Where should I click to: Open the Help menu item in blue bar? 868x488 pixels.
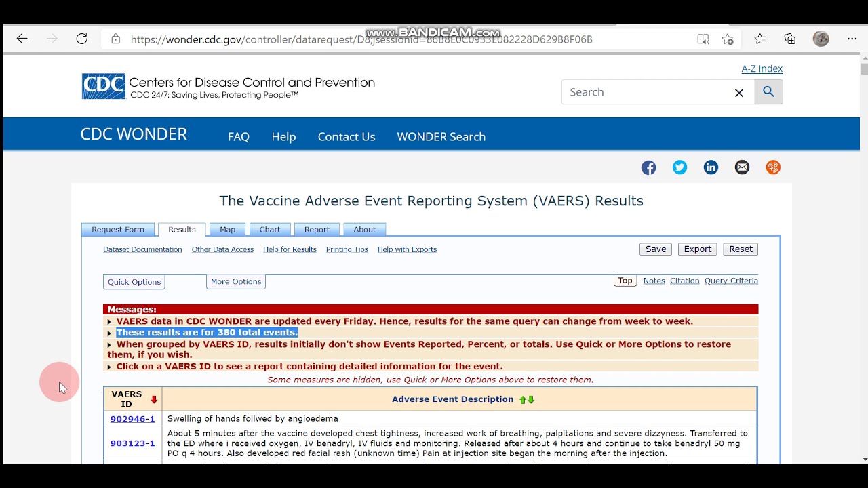pos(283,136)
